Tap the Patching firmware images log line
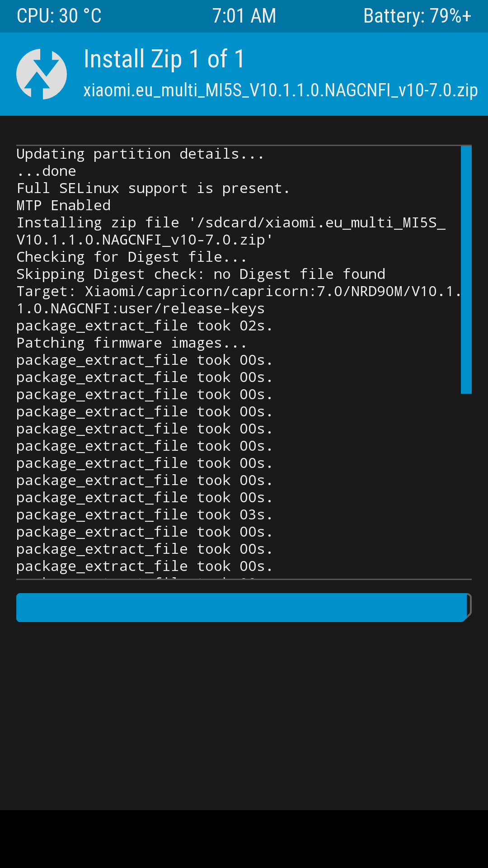 click(131, 343)
